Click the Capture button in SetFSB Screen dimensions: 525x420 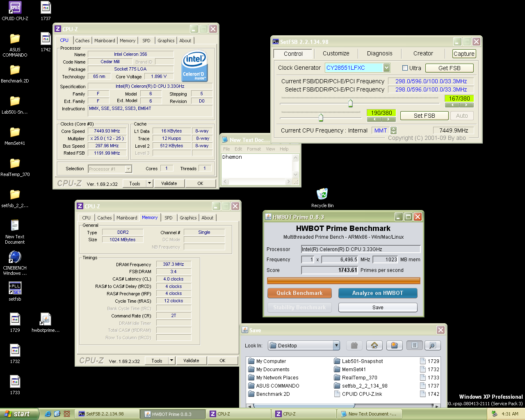(x=464, y=54)
